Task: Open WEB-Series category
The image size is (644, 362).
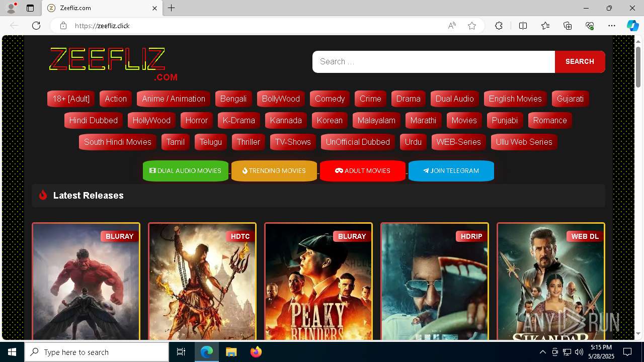Action: coord(458,142)
